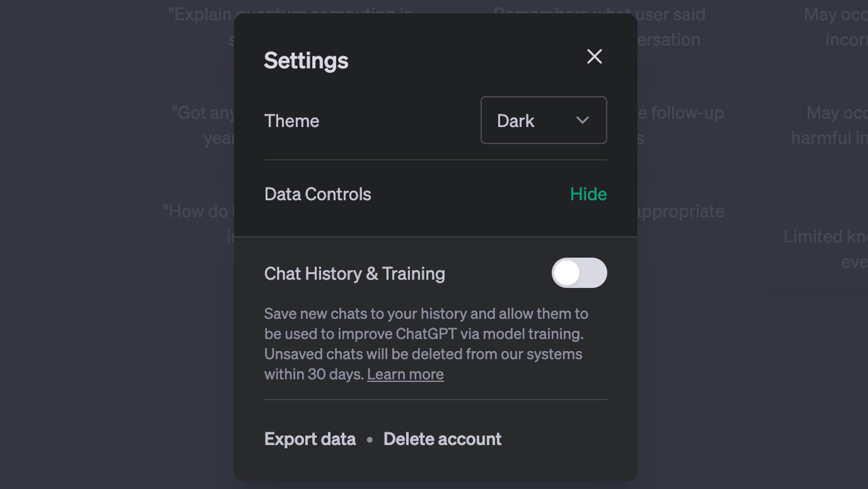Viewport: 868px width, 489px height.
Task: Disable Chat History & Training toggle
Action: (579, 273)
